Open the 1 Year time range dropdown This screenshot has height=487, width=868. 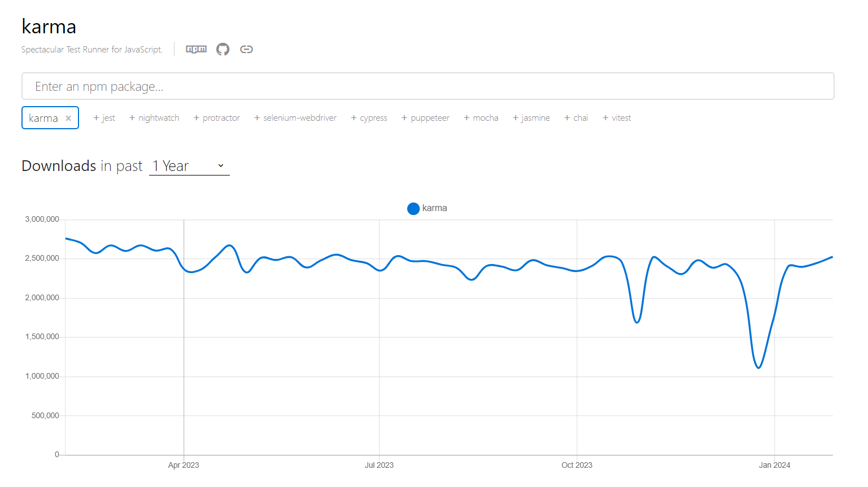(x=189, y=165)
